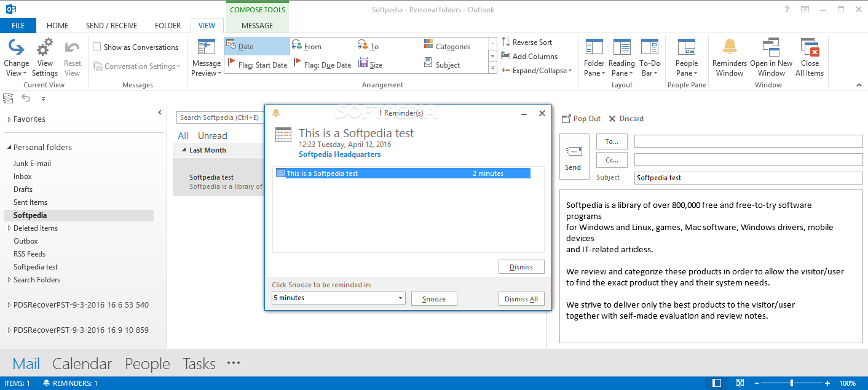The height and width of the screenshot is (390, 868).
Task: Open the Reminders Window
Action: (x=730, y=58)
